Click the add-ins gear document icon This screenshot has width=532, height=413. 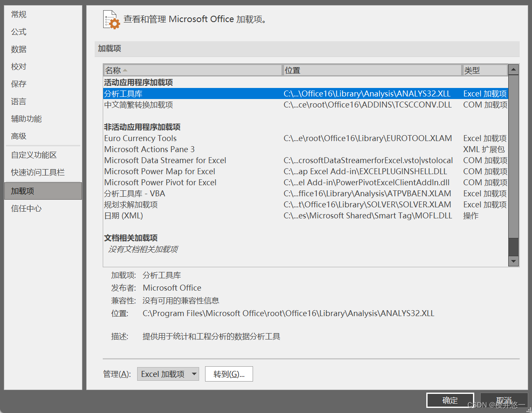click(112, 20)
